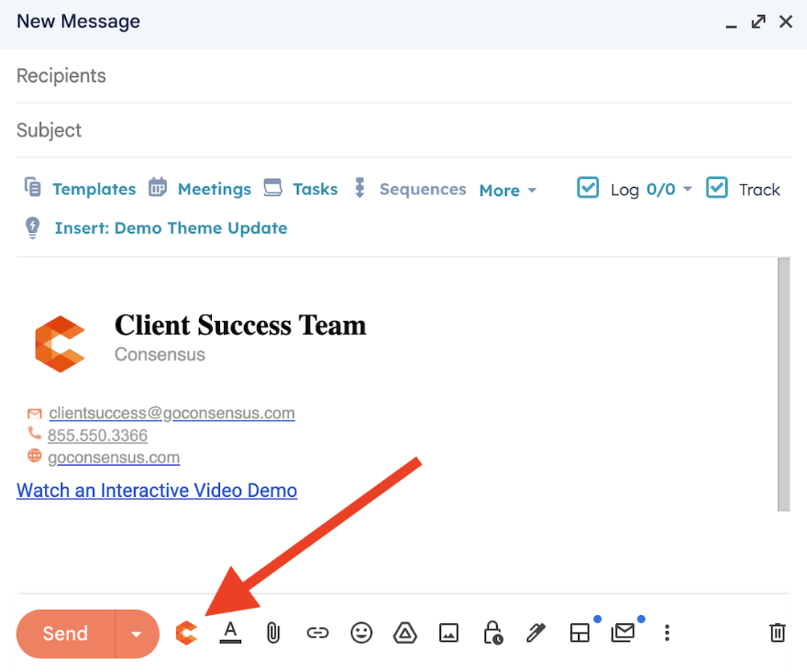The image size is (807, 672).
Task: Toggle confidential mode lock icon
Action: click(492, 633)
